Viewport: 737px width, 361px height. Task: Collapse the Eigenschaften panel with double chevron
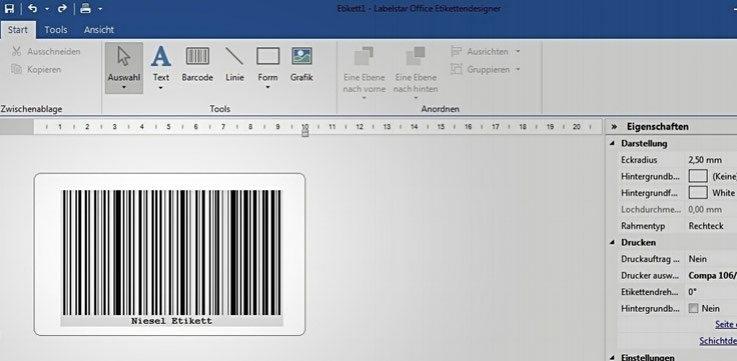click(613, 127)
